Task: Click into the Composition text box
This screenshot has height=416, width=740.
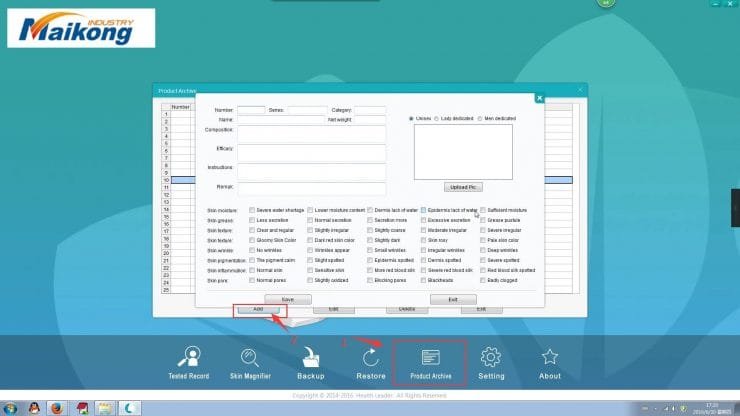Action: tap(311, 134)
